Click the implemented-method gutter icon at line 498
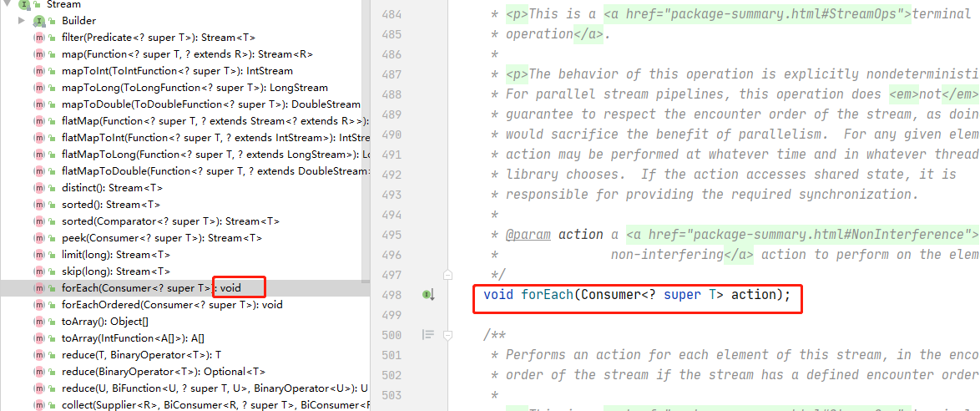 click(428, 295)
